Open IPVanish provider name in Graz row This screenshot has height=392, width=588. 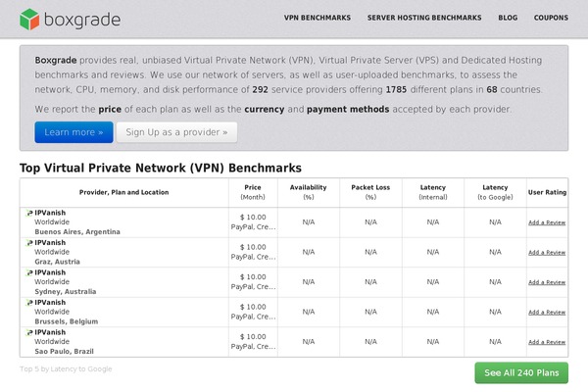point(50,243)
